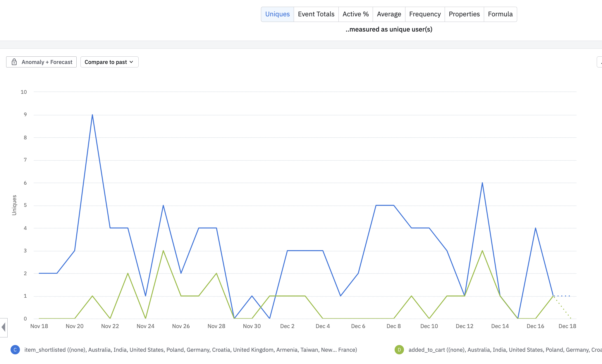Screen dimensions: 602x364
Task: Select the Active % tab
Action: pyautogui.click(x=355, y=14)
